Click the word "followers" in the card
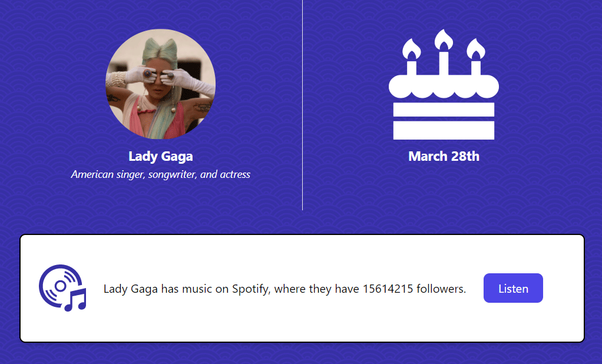This screenshot has width=602, height=364. click(441, 289)
